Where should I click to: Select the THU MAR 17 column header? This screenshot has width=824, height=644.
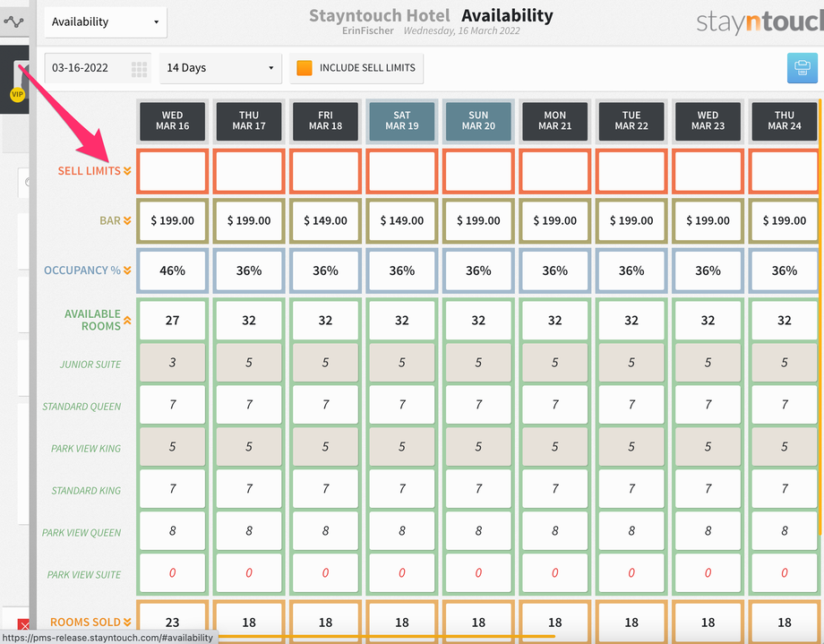pos(249,121)
